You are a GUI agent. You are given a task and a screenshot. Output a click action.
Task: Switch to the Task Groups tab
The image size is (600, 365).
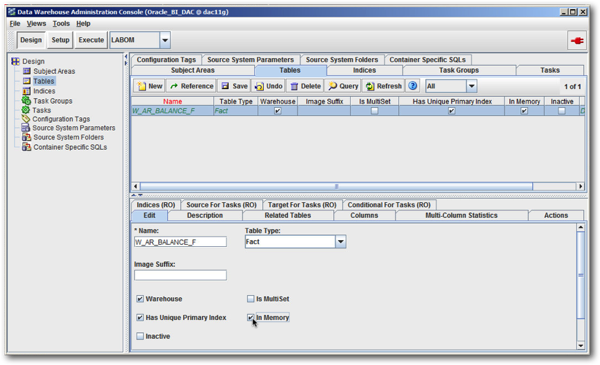coord(459,70)
